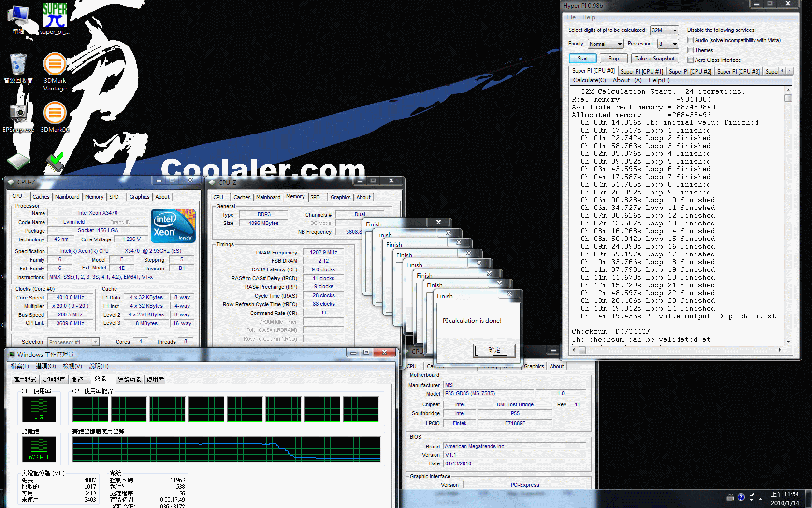Viewport: 812px width, 508px height.
Task: Select the chip icon with green checkmark
Action: pos(55,162)
